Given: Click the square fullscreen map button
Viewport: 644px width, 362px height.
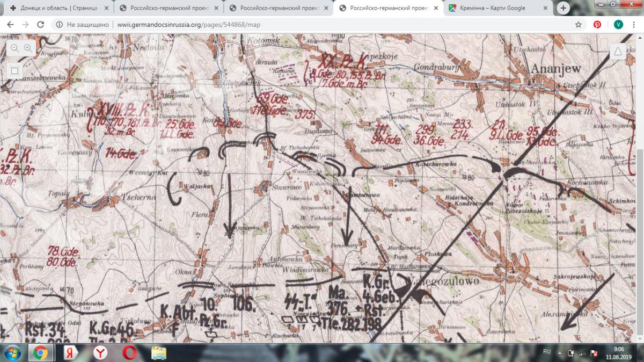Looking at the screenshot, I should point(14,70).
